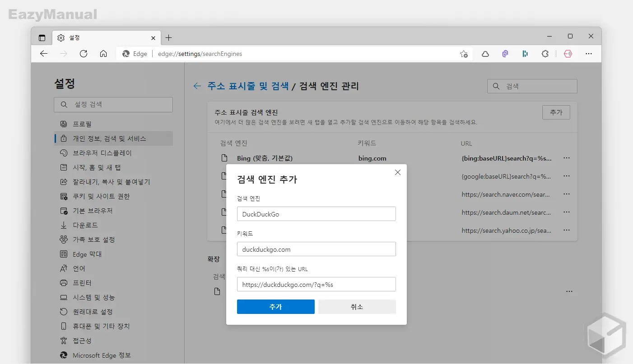Open 브라우저 디스플레이 settings
Image resolution: width=633 pixels, height=364 pixels.
[113, 153]
